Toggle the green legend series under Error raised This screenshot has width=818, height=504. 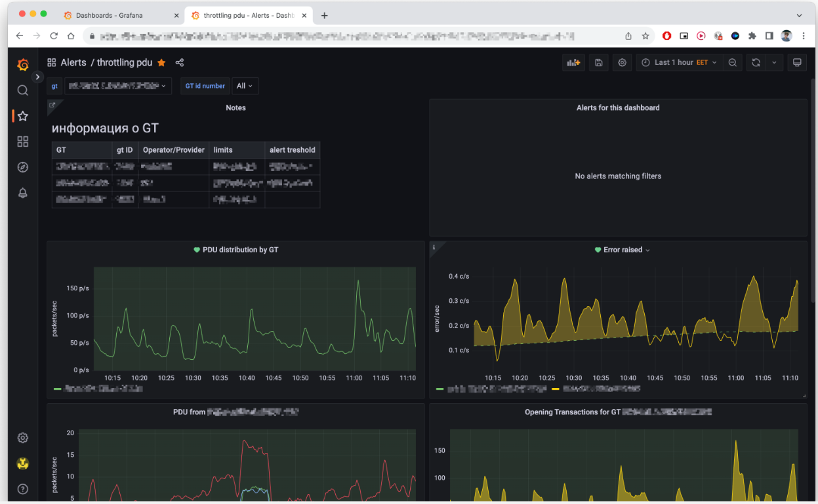(x=491, y=389)
